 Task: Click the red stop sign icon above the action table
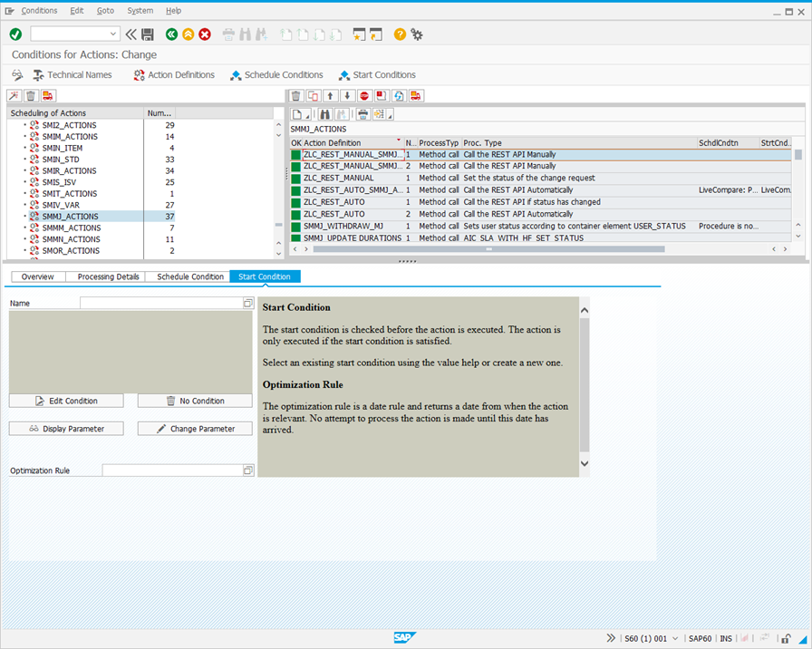click(x=363, y=96)
